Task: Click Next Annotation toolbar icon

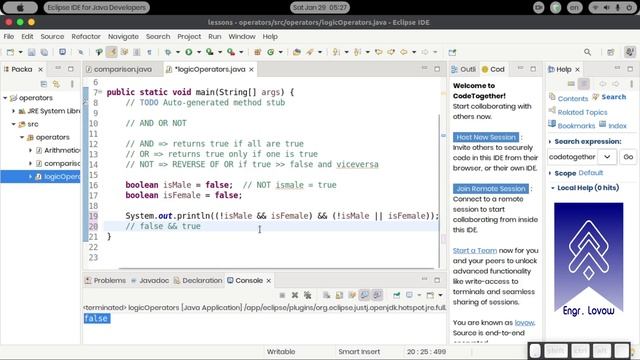Action: (x=336, y=52)
